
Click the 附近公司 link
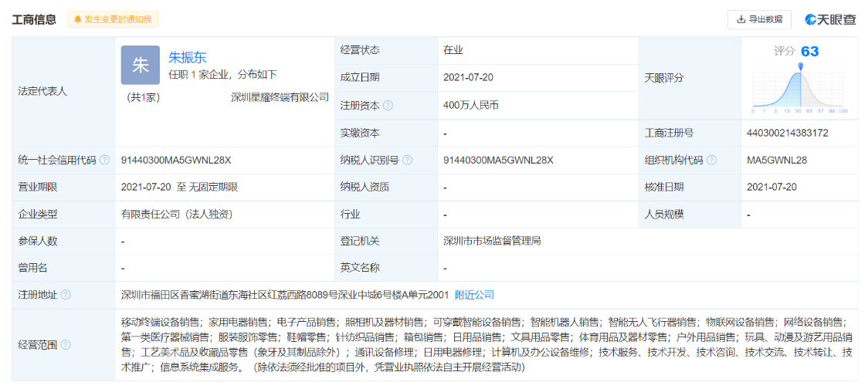[474, 295]
